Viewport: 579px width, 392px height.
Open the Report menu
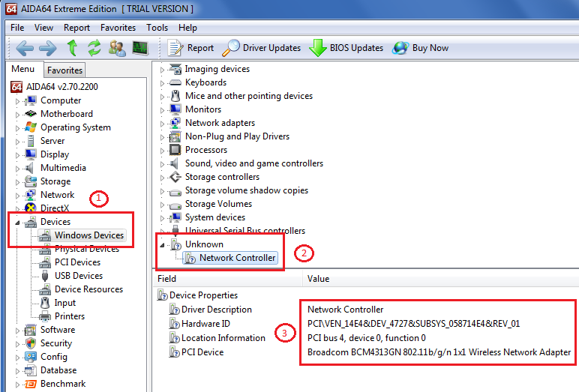(76, 28)
